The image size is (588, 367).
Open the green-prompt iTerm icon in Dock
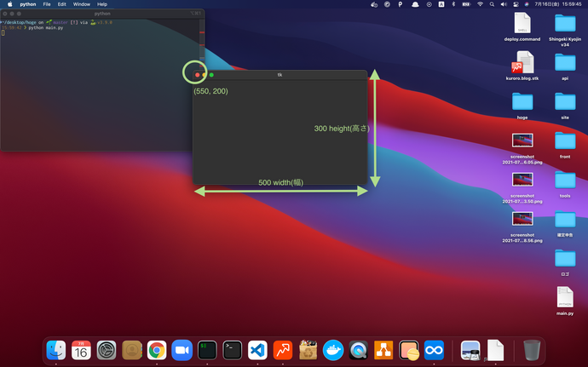[207, 350]
